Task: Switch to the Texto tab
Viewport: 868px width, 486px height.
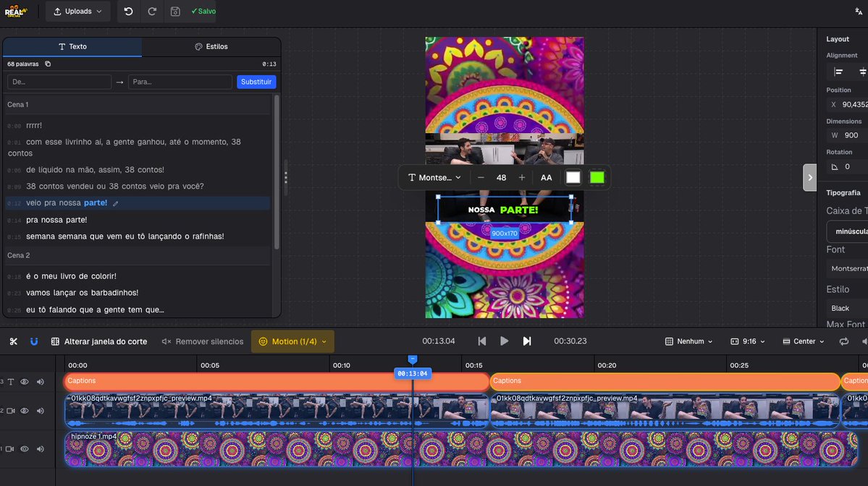Action: click(x=72, y=46)
